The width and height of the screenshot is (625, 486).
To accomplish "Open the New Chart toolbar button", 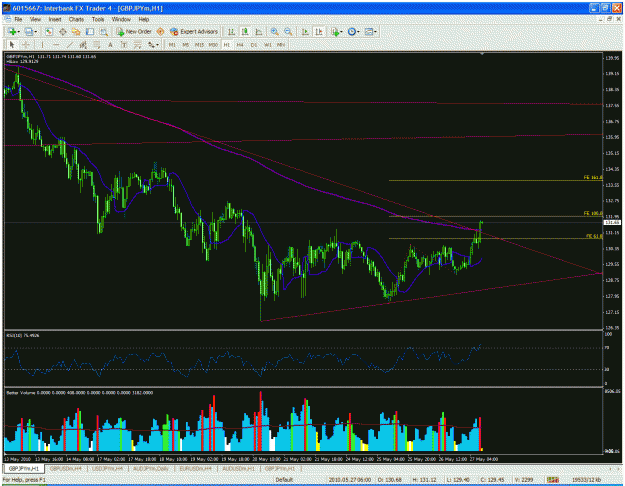I will [x=12, y=32].
